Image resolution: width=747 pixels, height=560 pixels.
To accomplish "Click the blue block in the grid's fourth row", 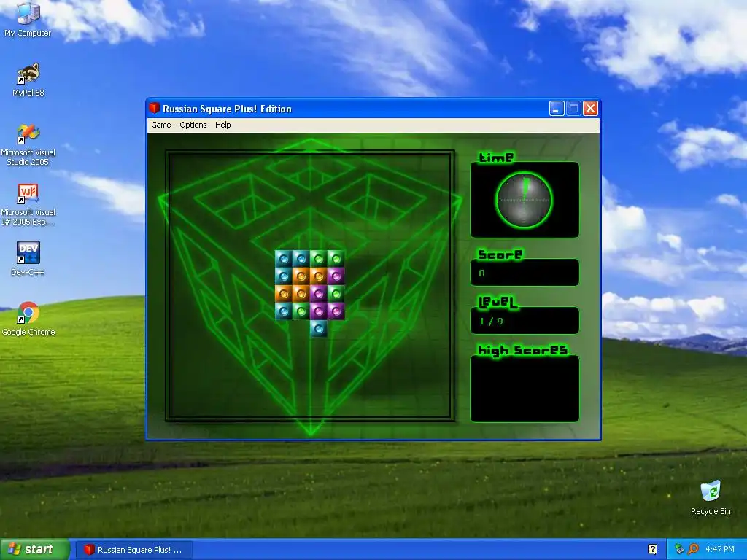I will (284, 311).
